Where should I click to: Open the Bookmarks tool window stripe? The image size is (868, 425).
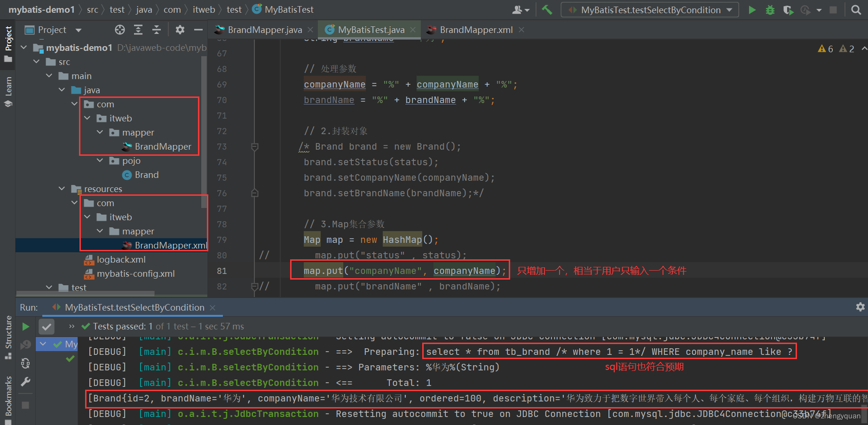pyautogui.click(x=8, y=400)
